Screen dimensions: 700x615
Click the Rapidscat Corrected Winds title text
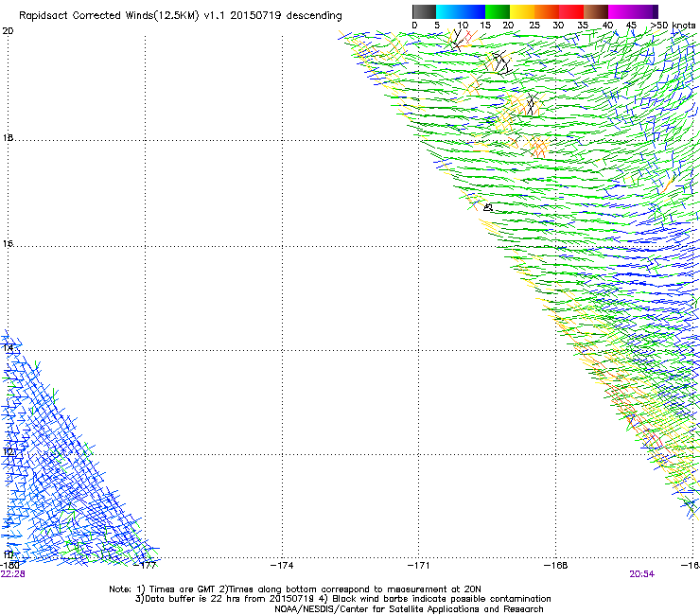(181, 16)
